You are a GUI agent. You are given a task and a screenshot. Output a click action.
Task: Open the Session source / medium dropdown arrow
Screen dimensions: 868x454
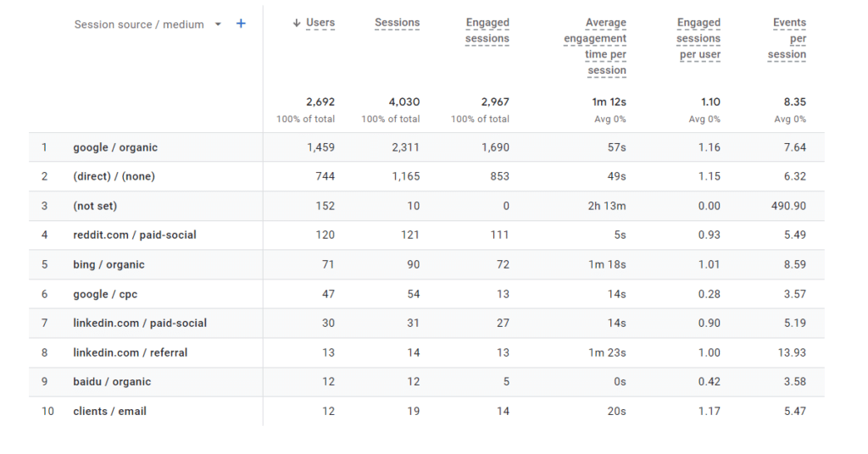point(218,25)
